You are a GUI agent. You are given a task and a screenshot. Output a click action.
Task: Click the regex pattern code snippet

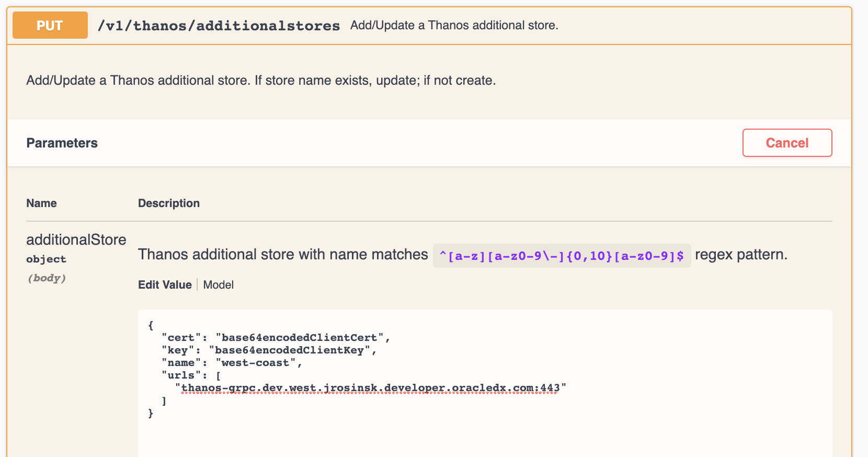click(x=562, y=256)
